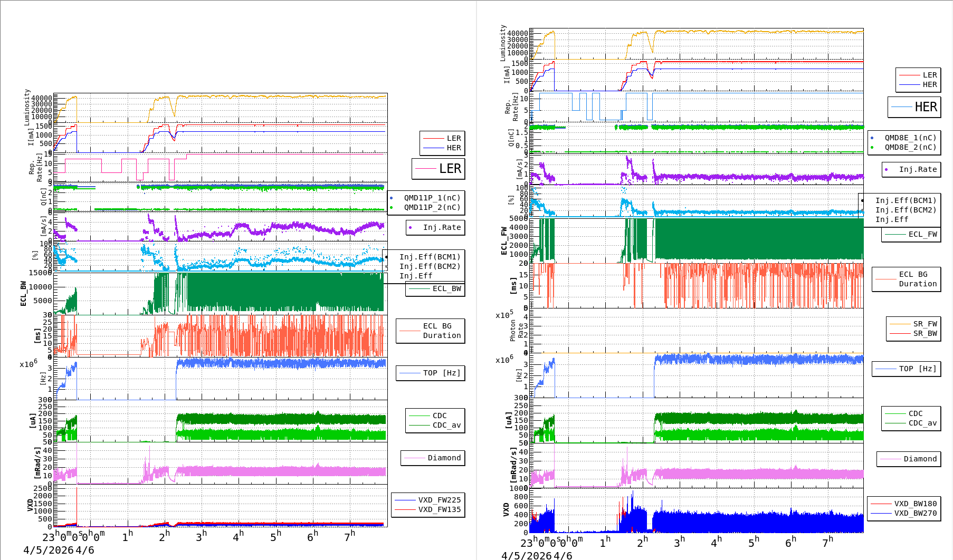
Task: Select the VXD_FW225 blue legend line sample
Action: [x=405, y=500]
